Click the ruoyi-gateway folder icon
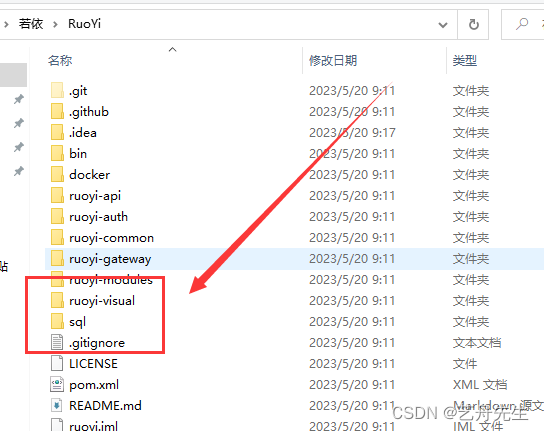 pyautogui.click(x=57, y=259)
